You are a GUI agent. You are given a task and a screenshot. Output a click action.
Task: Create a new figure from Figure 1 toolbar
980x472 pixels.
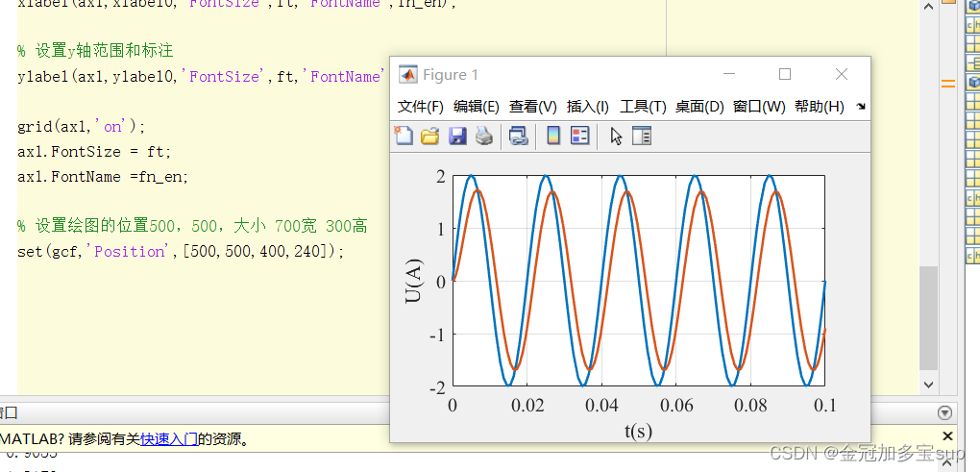(404, 135)
